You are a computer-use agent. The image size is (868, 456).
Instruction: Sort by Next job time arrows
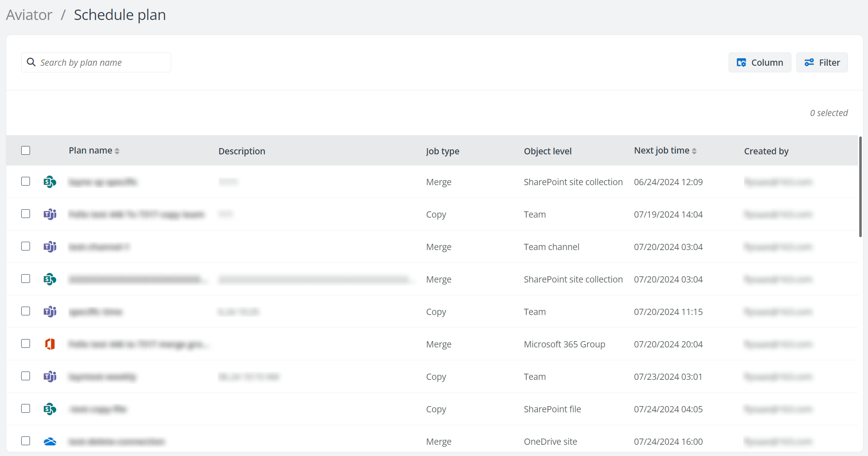click(694, 151)
